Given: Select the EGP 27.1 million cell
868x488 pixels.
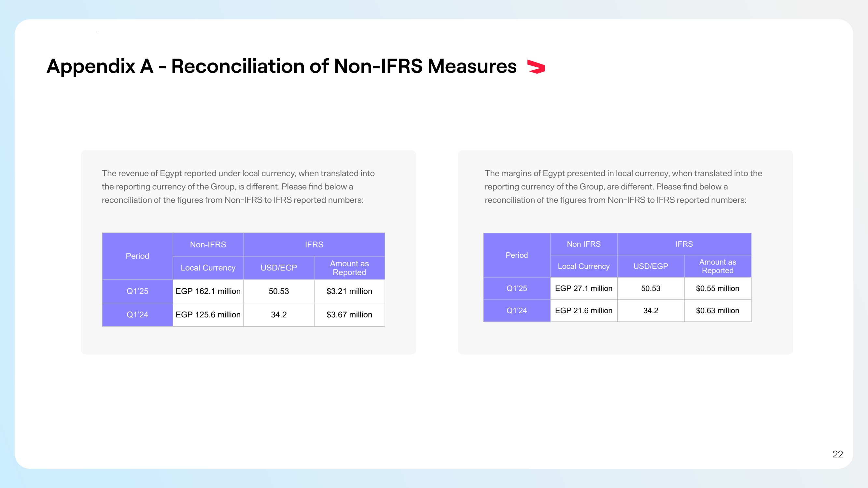Looking at the screenshot, I should 583,288.
